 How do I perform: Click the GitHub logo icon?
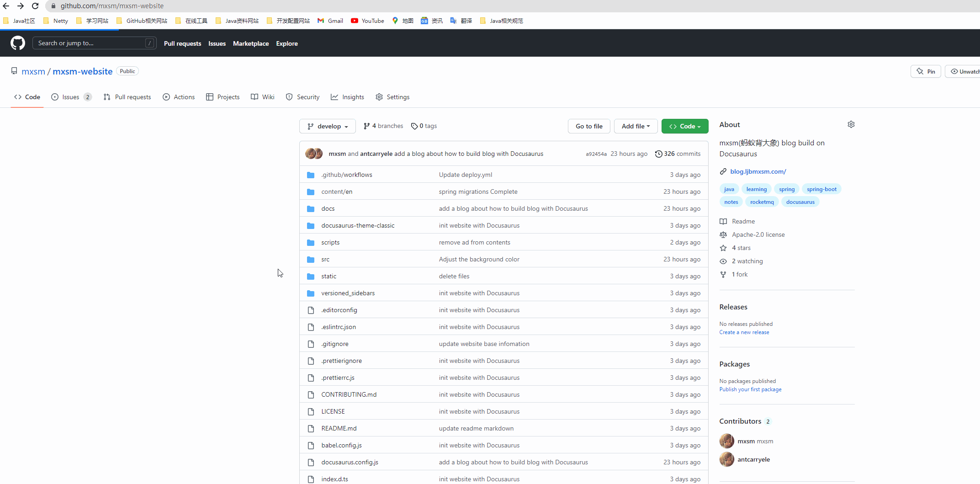point(17,43)
